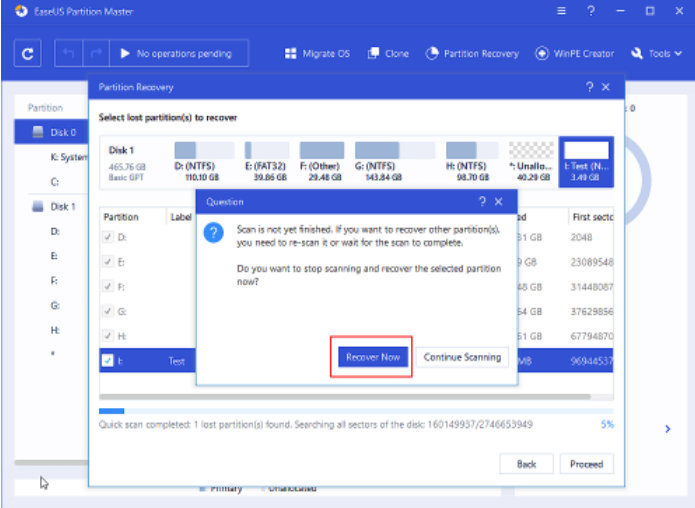Select K: System in sidebar
This screenshot has width=695, height=508.
click(x=69, y=157)
